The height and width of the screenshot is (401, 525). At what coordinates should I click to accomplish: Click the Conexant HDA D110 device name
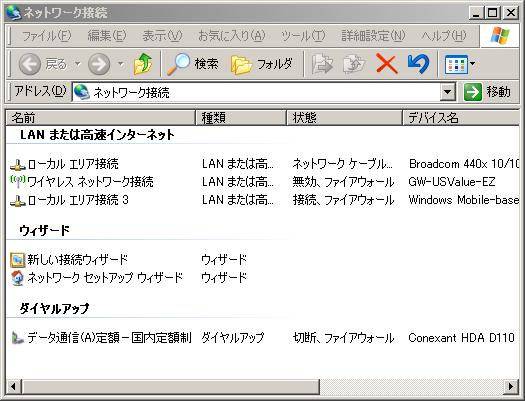pos(461,337)
